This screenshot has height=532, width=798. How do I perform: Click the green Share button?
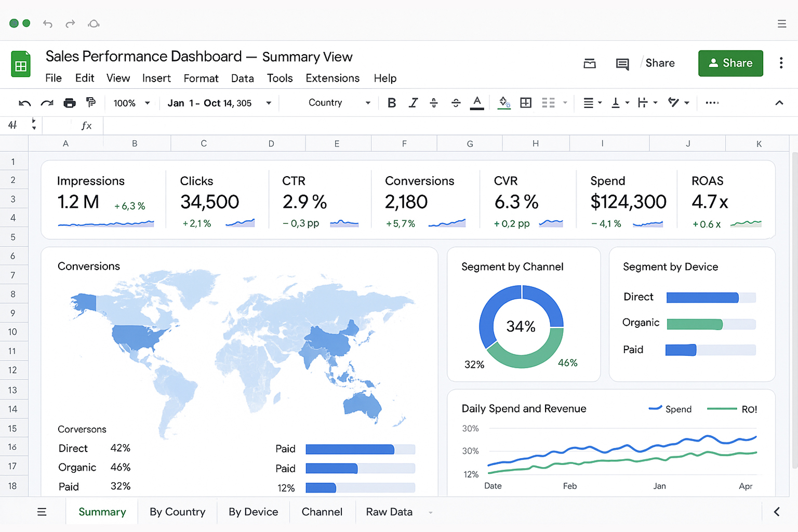[x=730, y=63]
